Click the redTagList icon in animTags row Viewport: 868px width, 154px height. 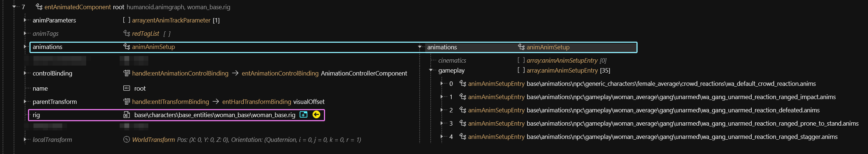(x=126, y=34)
